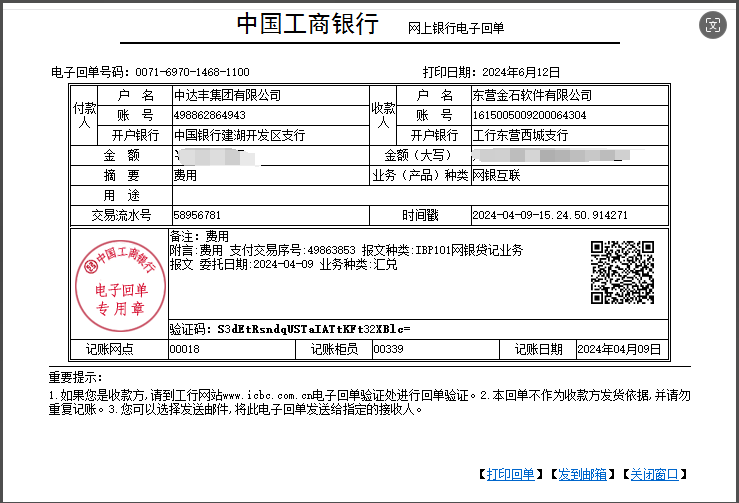Click the 重要提示 heading
The width and height of the screenshot is (739, 503).
[x=75, y=377]
